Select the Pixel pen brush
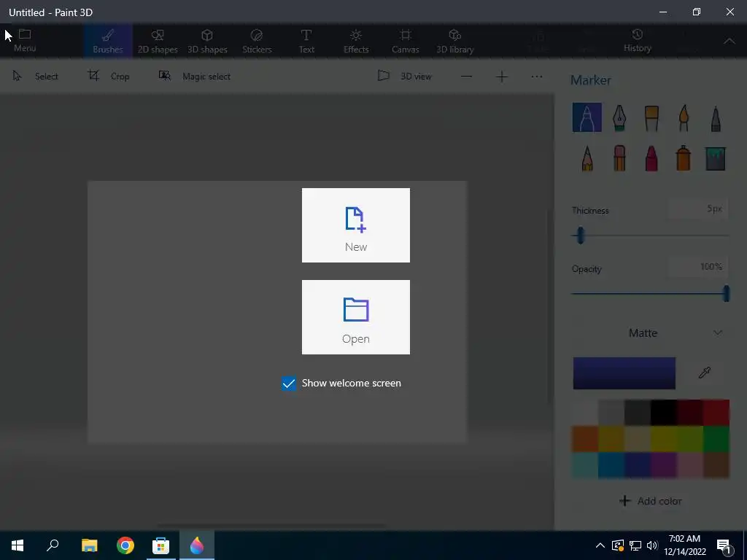This screenshot has width=747, height=560. tap(716, 117)
